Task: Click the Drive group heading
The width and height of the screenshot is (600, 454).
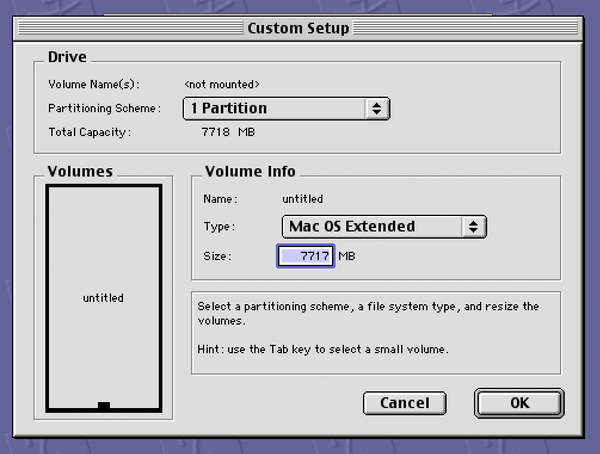Action: coord(67,57)
